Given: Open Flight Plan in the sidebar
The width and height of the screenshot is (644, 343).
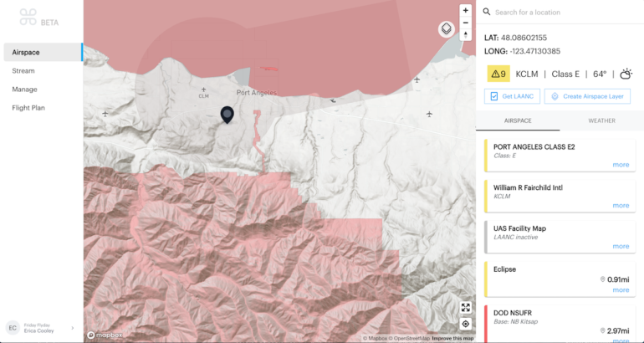Looking at the screenshot, I should (x=30, y=107).
